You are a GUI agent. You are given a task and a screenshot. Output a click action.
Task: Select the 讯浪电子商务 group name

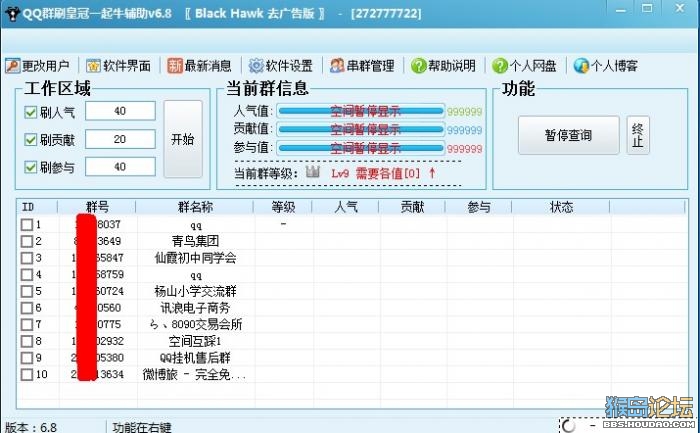point(195,308)
